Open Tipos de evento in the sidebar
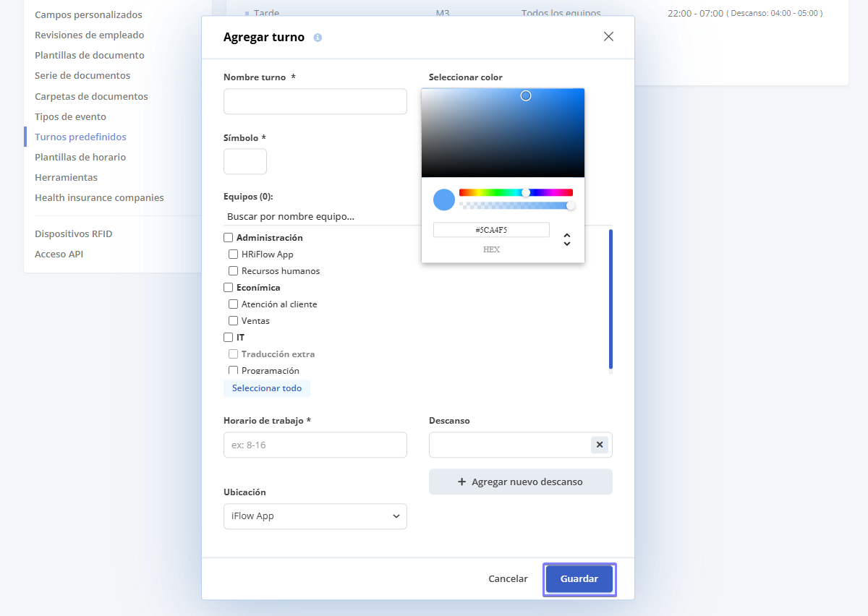Image resolution: width=868 pixels, height=616 pixels. (x=70, y=116)
